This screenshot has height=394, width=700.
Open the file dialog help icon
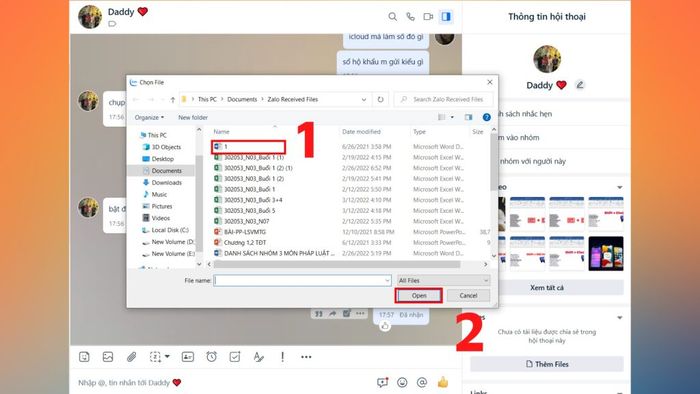coord(487,117)
